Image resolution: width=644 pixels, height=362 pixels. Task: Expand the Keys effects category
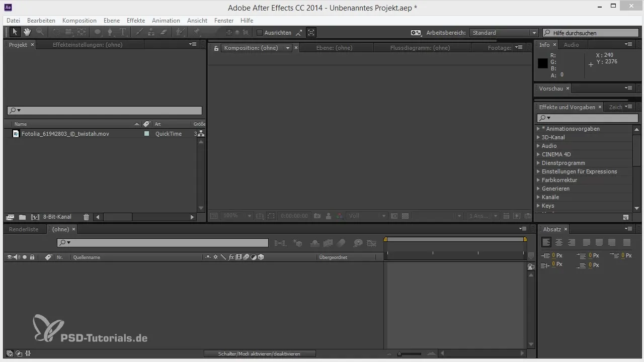[x=538, y=206]
